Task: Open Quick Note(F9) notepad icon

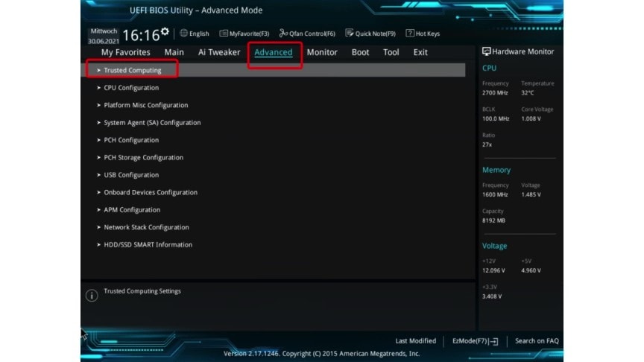Action: [350, 34]
